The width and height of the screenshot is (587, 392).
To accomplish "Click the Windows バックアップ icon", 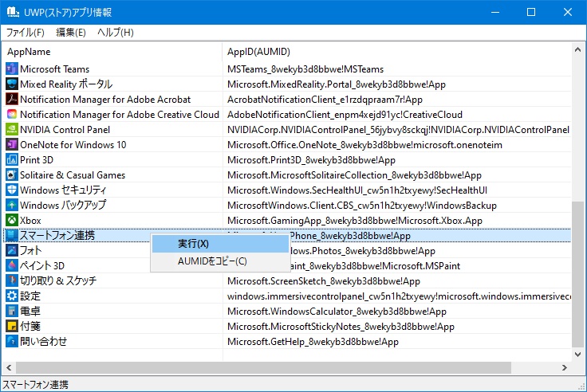I will pyautogui.click(x=12, y=206).
